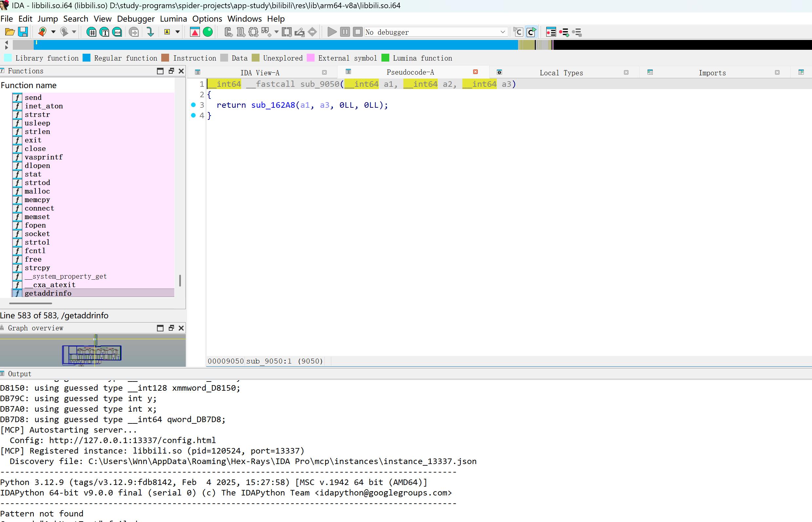Close the Pseudocode-A tab
812x522 pixels.
click(475, 72)
